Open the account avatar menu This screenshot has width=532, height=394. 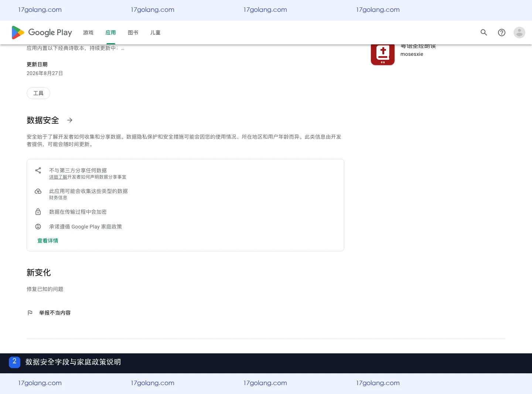[x=519, y=33]
